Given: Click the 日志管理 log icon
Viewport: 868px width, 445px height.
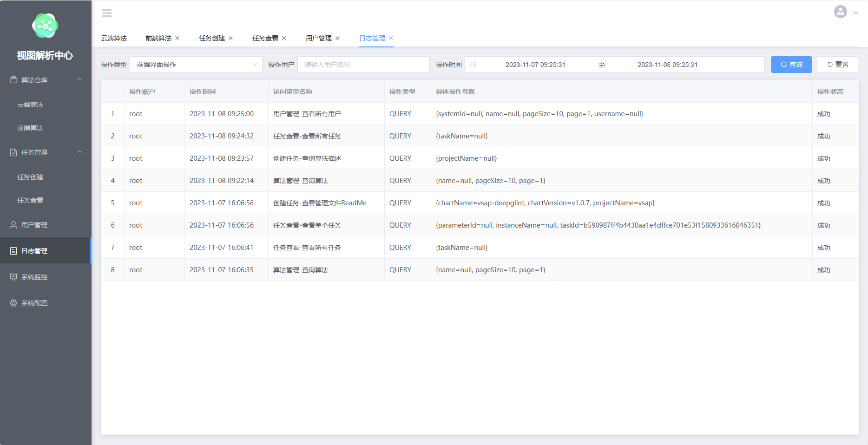Looking at the screenshot, I should (x=13, y=251).
